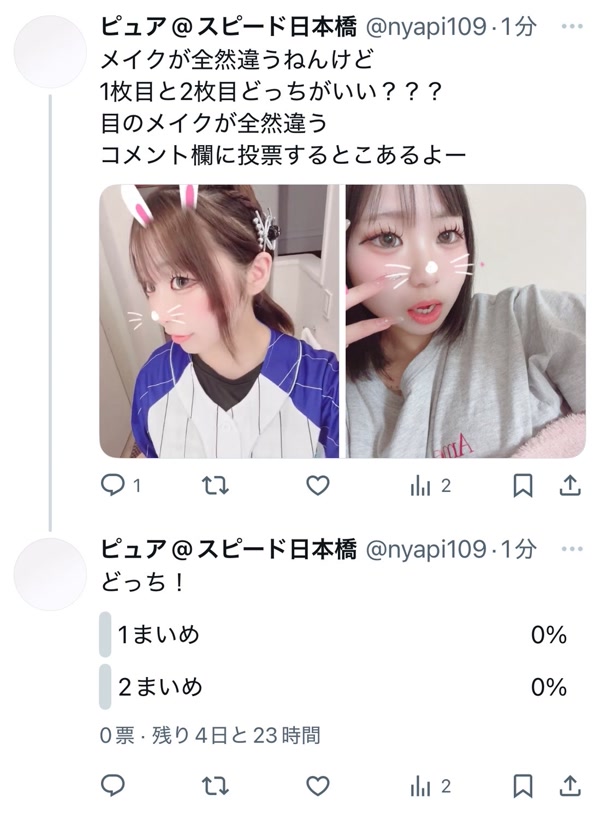Screen dimensions: 600x813
Task: Repost the first post with two photos
Action: tap(215, 486)
